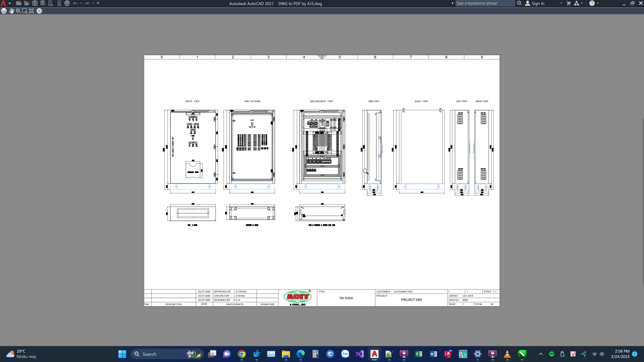
Task: Activate the Zoom Window tool
Action: coord(24,11)
